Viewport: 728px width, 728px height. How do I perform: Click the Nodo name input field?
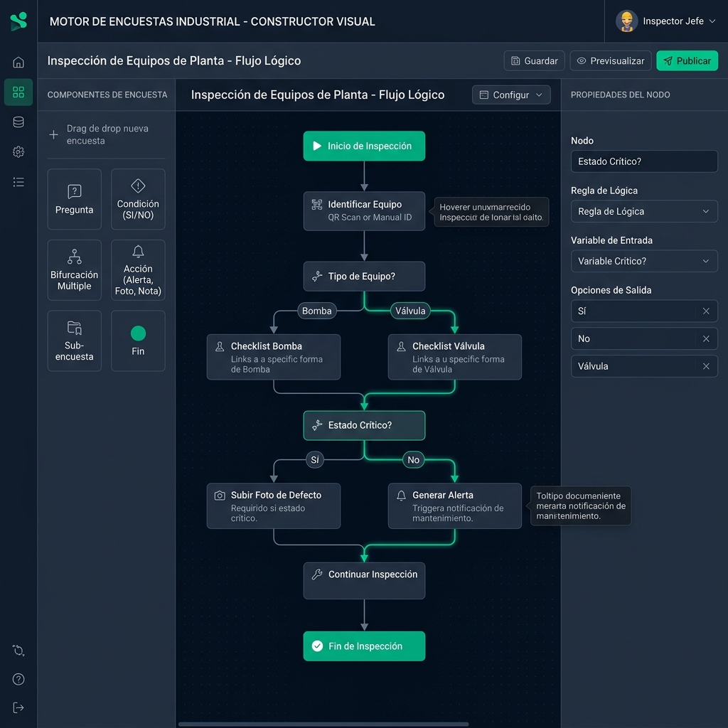644,161
